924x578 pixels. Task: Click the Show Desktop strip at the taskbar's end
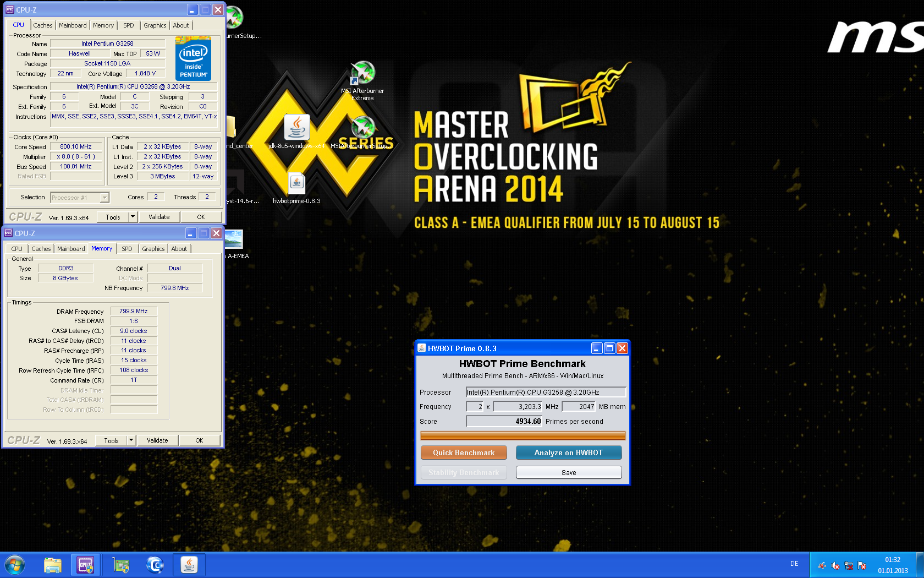tap(920, 565)
